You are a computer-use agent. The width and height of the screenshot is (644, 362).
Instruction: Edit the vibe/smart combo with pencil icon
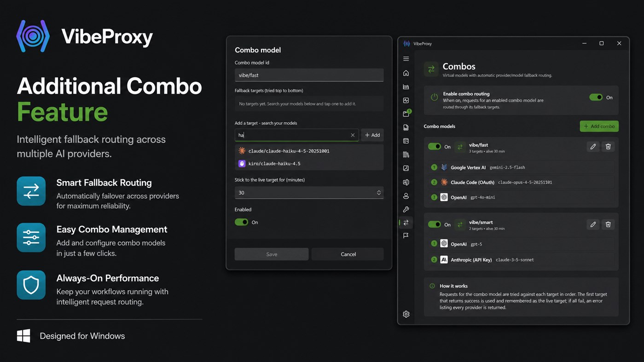[593, 224]
